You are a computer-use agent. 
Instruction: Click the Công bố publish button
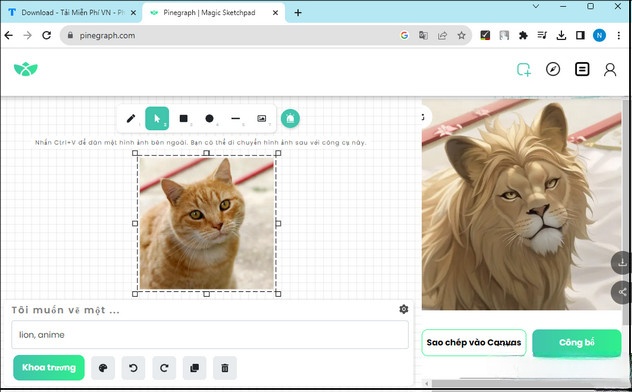pyautogui.click(x=577, y=342)
